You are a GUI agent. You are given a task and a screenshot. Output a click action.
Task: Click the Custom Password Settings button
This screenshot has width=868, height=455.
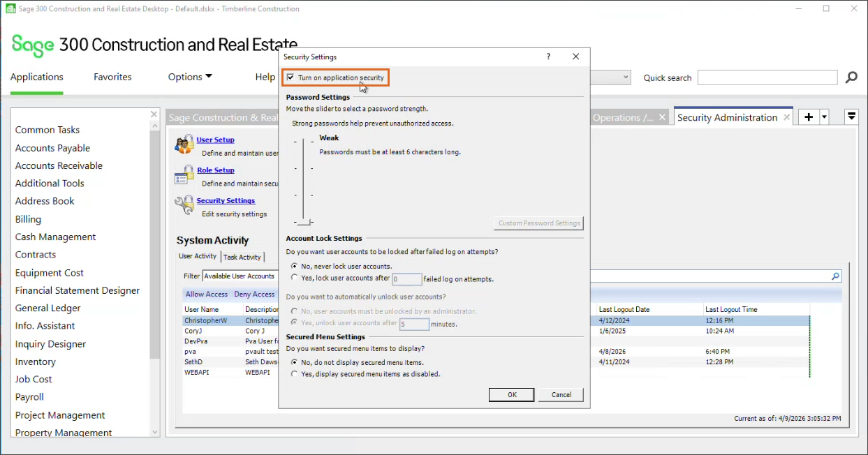[x=539, y=223]
